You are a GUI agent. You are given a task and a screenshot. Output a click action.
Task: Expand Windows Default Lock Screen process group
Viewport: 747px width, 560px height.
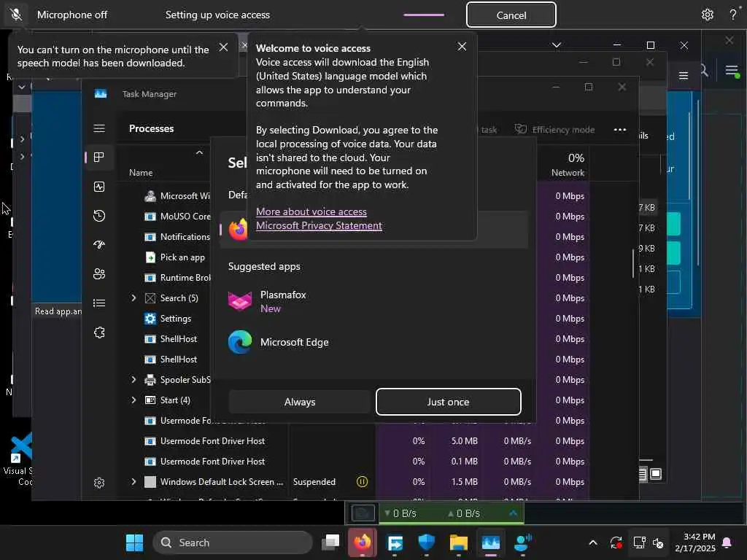tap(134, 482)
